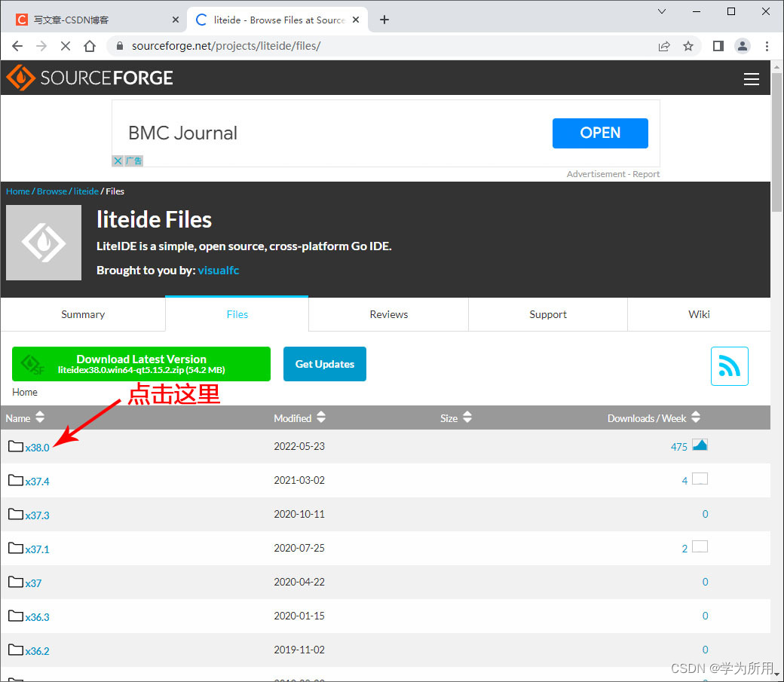Screen dimensions: 784x682
Task: Open the x36.3 folder link
Action: [38, 617]
